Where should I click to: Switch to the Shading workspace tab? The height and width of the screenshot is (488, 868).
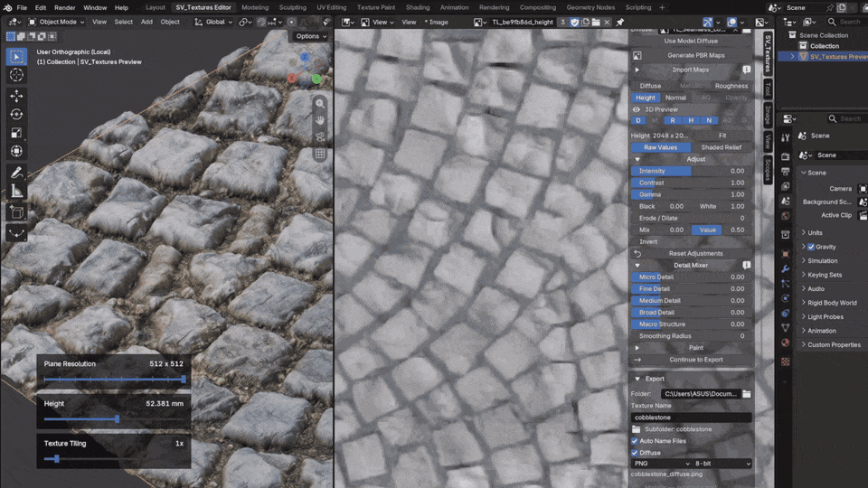418,8
